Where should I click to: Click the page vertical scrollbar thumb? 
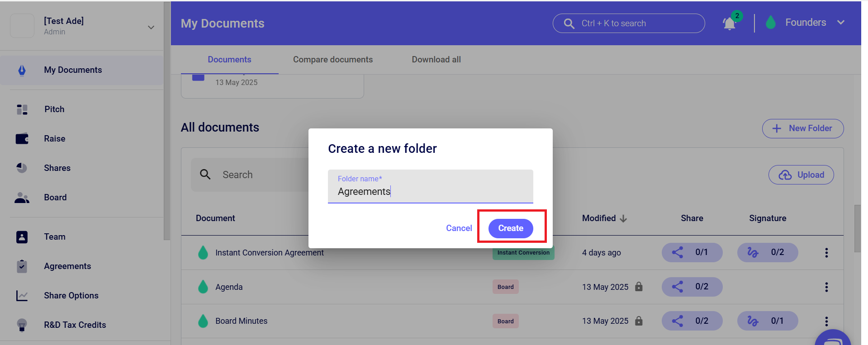(x=857, y=228)
